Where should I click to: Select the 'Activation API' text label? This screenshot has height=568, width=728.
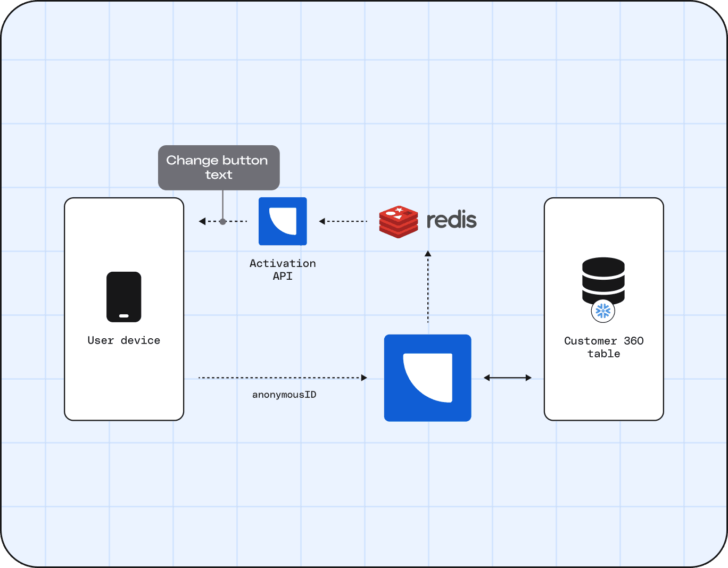tap(283, 270)
